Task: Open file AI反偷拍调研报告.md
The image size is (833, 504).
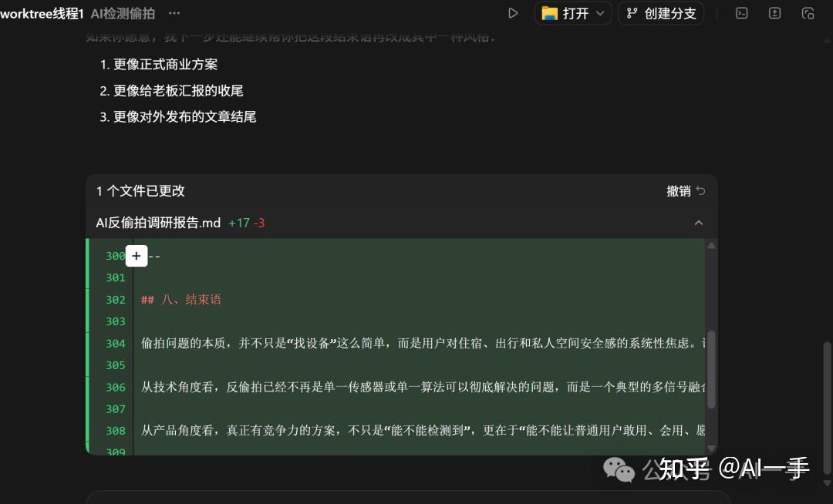Action: tap(158, 223)
